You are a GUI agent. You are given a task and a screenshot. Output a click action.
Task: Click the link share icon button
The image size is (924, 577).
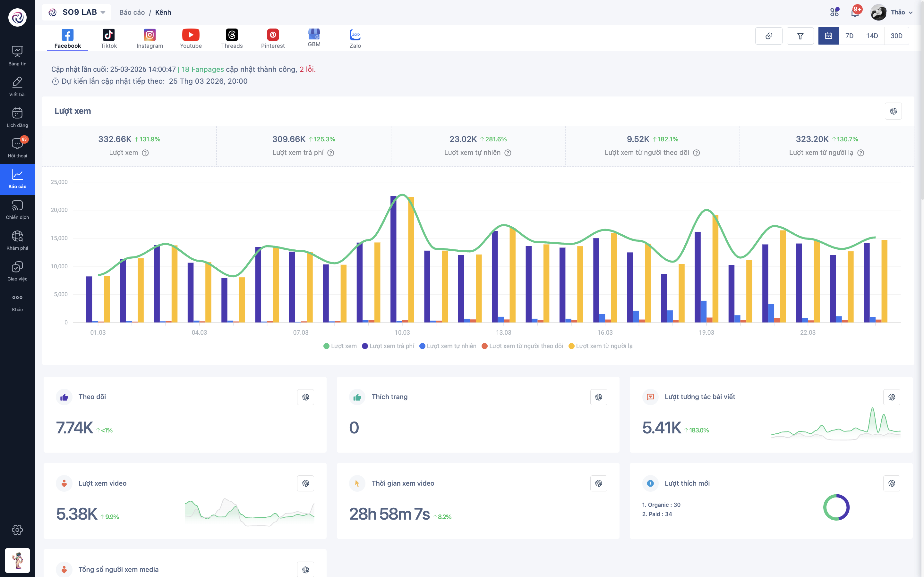click(x=769, y=36)
